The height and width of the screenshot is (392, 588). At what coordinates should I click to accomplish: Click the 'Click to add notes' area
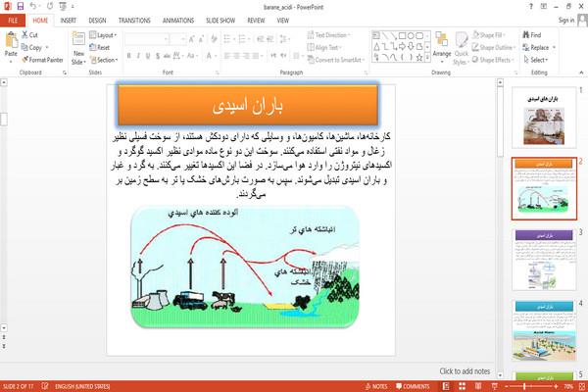coord(465,371)
